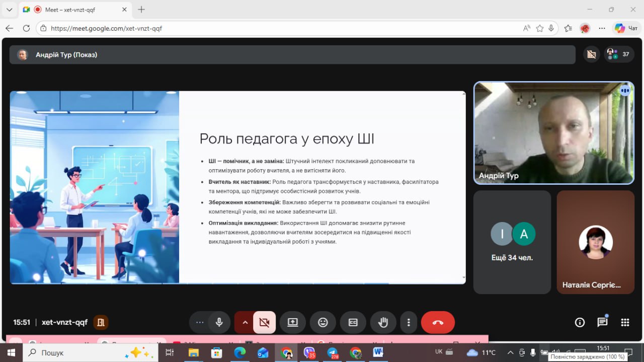This screenshot has width=644, height=362.
Task: Open the Copilot Чат button
Action: point(626,28)
